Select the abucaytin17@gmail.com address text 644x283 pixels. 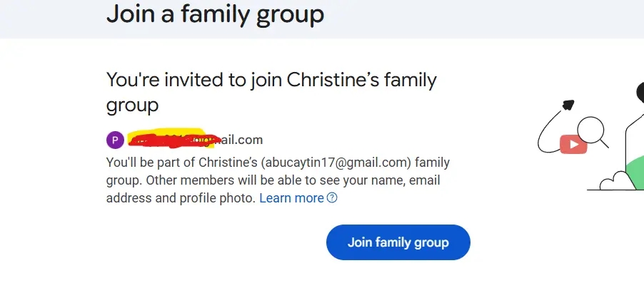(x=336, y=163)
